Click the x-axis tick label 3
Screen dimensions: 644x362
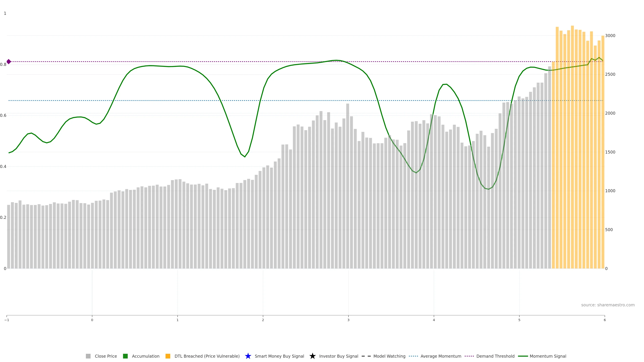[x=348, y=320]
